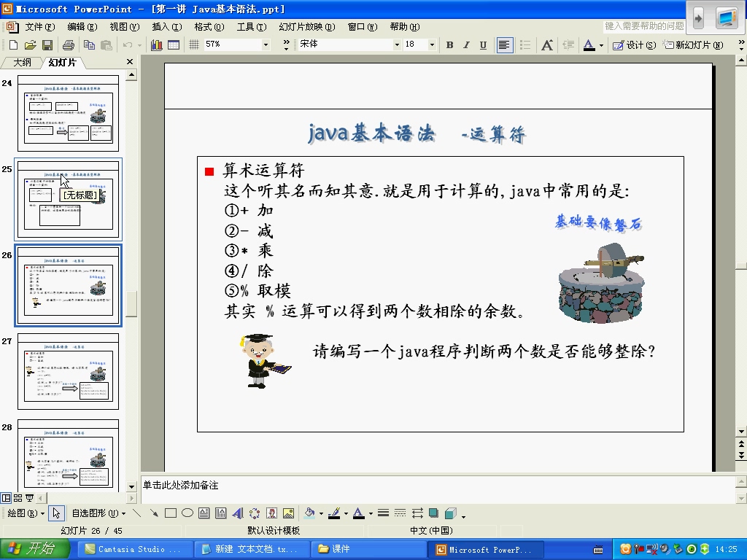Open the AutoShapes (自选图形) dropdown
747x560 pixels.
(98, 513)
